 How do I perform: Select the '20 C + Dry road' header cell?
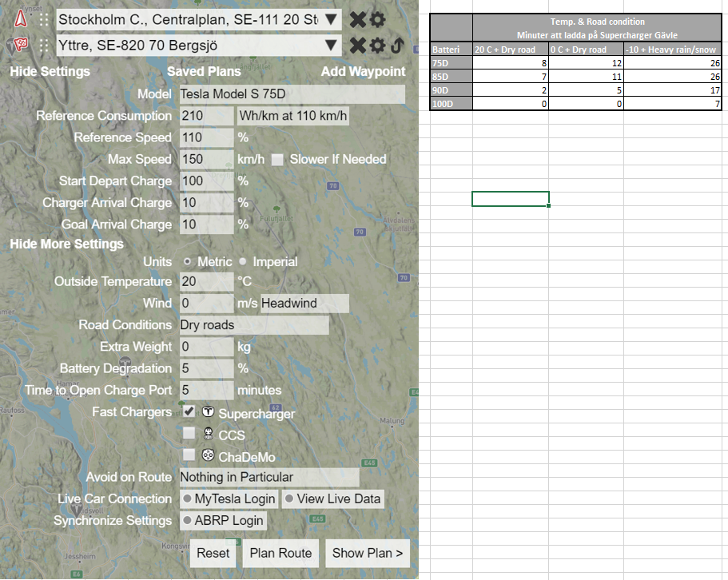(x=511, y=50)
